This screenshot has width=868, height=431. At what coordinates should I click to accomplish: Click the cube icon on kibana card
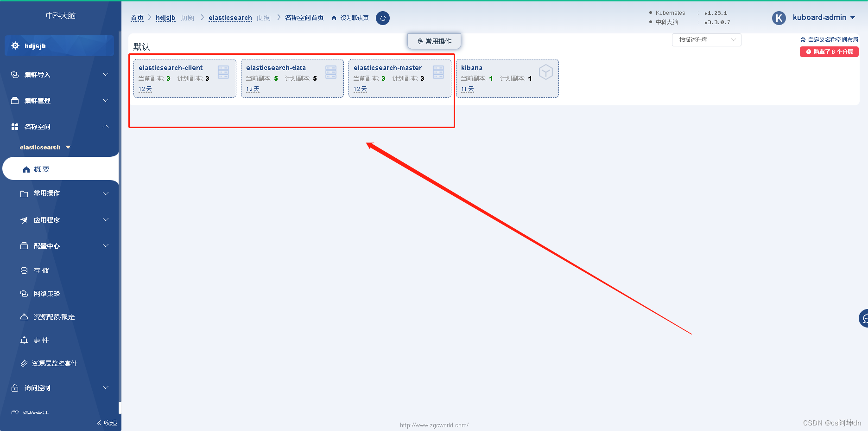coord(546,72)
